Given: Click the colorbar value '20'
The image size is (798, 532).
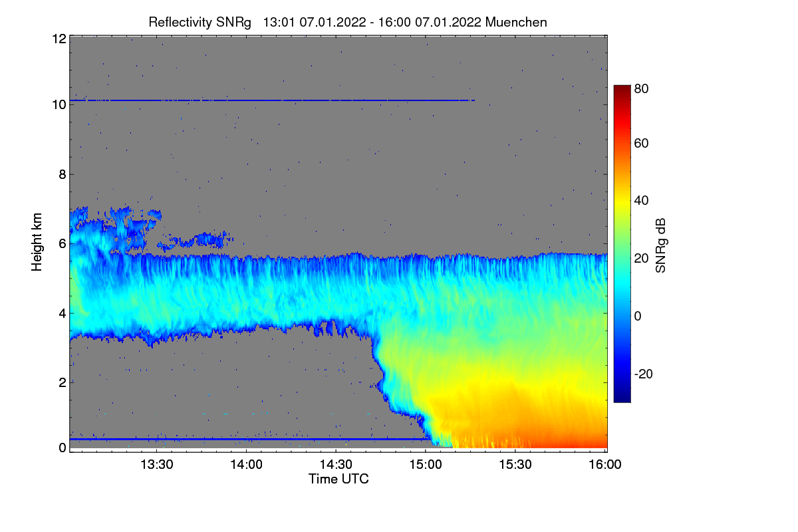Looking at the screenshot, I should (x=642, y=258).
